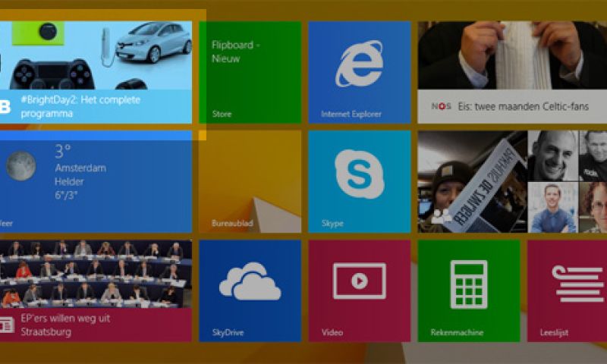Open the Bureaublad desktop tile

point(250,181)
